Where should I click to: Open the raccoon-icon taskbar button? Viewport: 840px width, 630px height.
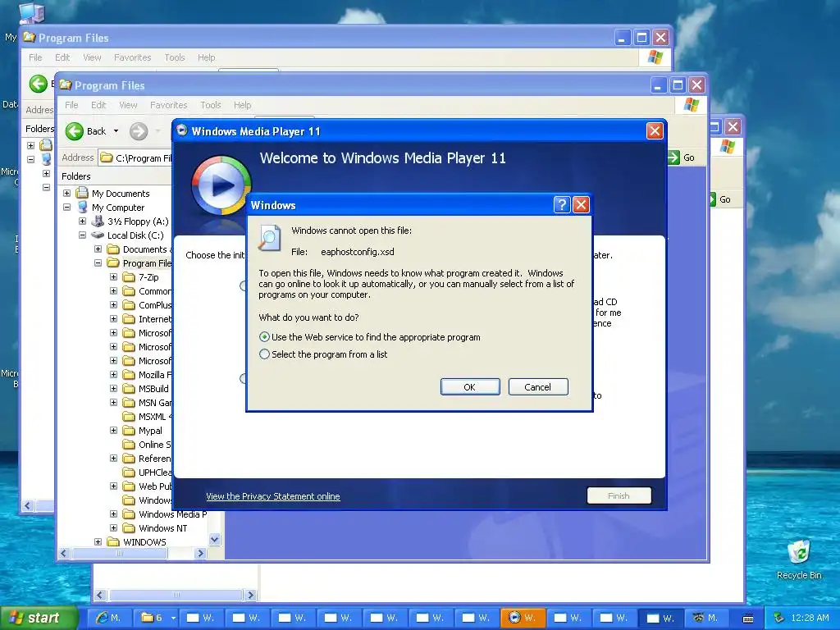pos(705,618)
